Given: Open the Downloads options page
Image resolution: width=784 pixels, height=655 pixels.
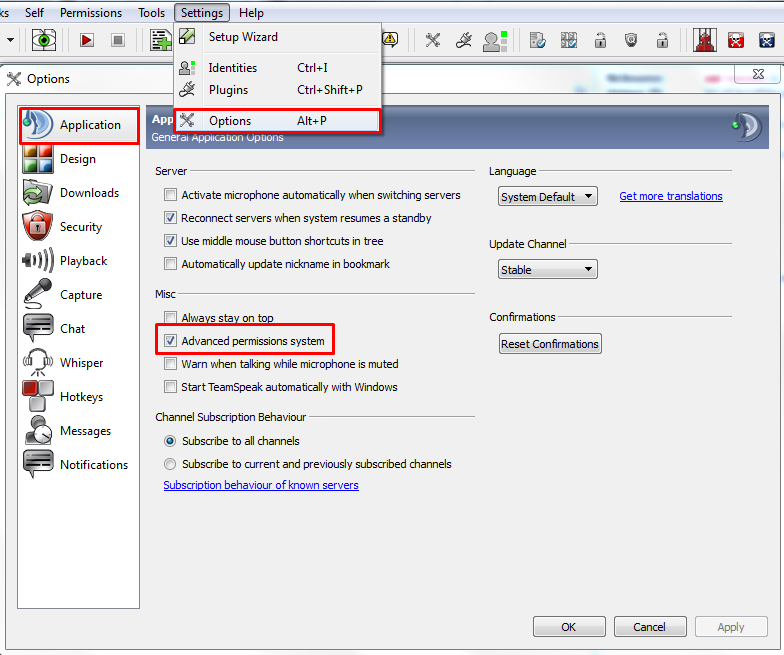Looking at the screenshot, I should pos(79,193).
